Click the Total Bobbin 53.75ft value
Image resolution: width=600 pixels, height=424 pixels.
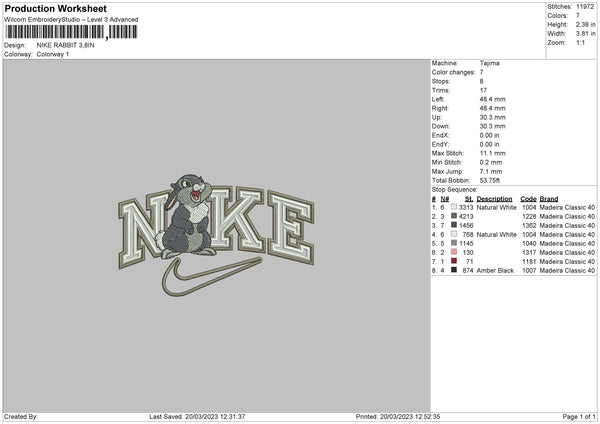pyautogui.click(x=490, y=181)
